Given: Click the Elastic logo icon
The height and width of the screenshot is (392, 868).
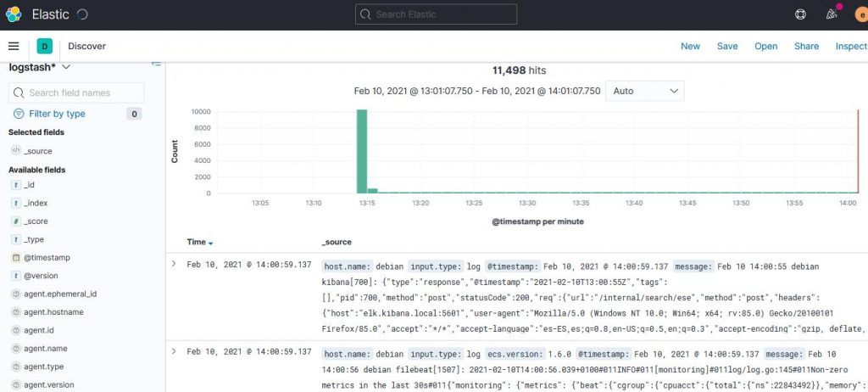Looking at the screenshot, I should 14,14.
